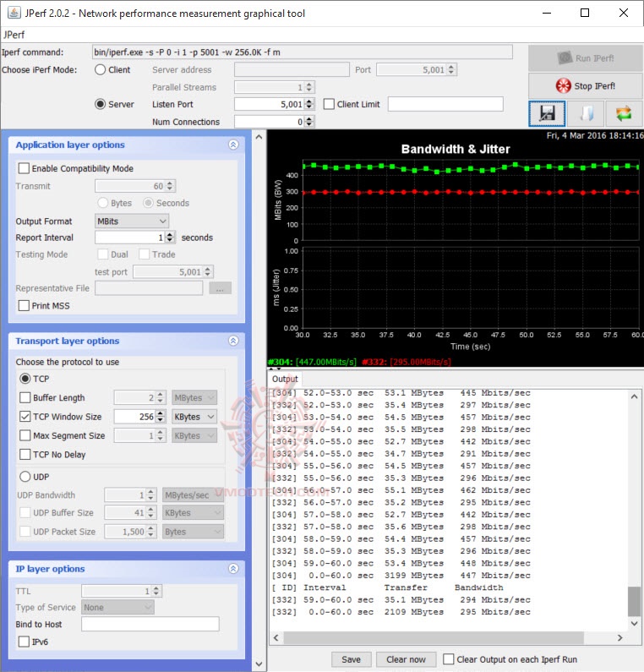Click output scroll left arrow
Screen dimensions: 644x672
pyautogui.click(x=276, y=637)
